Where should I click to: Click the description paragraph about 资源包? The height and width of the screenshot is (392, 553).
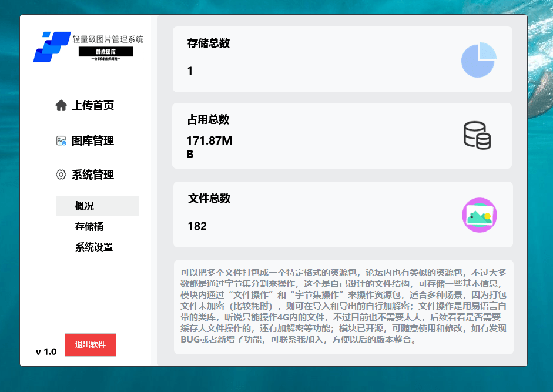pyautogui.click(x=344, y=306)
